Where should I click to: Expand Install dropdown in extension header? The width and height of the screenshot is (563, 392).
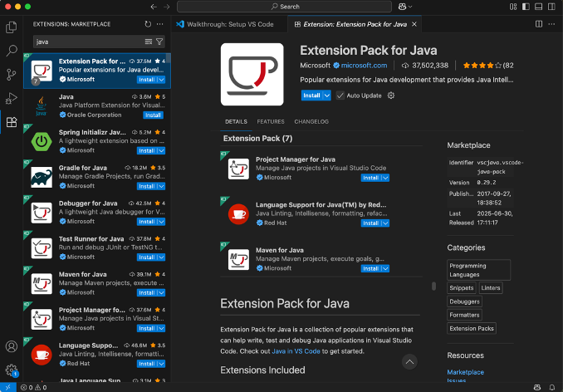coord(326,96)
